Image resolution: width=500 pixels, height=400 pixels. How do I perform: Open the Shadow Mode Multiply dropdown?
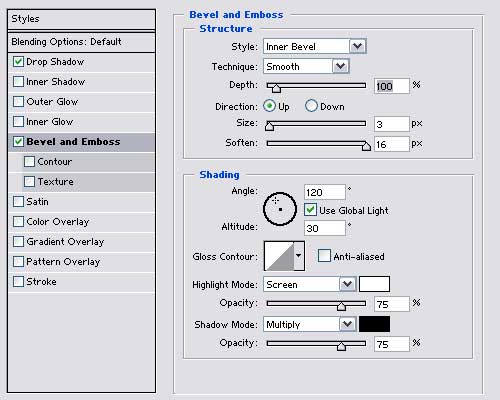click(x=309, y=324)
